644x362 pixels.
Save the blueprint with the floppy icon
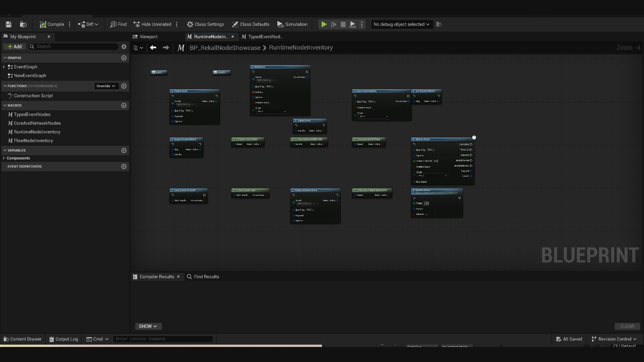[x=8, y=24]
